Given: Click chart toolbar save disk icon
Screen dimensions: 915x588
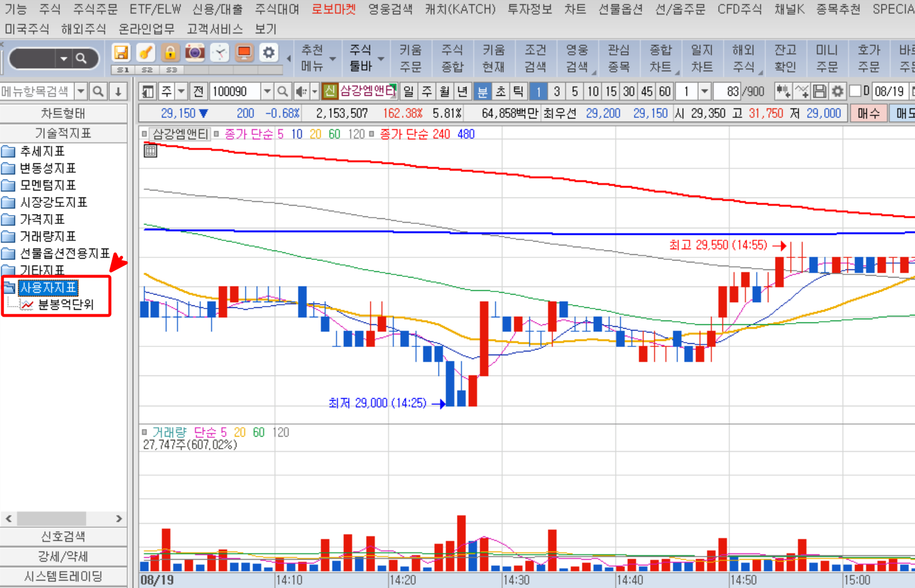Looking at the screenshot, I should [x=819, y=91].
